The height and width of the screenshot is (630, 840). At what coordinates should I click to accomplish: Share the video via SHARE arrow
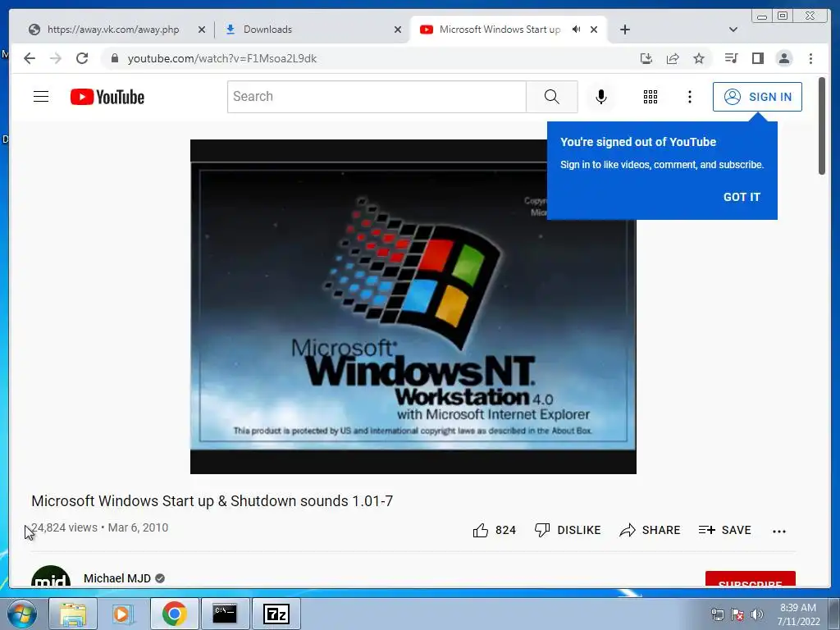pyautogui.click(x=650, y=530)
